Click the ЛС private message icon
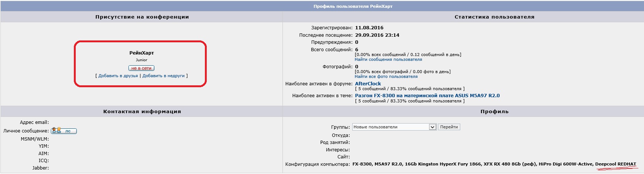Image resolution: width=644 pixels, height=174 pixels. pyautogui.click(x=64, y=131)
